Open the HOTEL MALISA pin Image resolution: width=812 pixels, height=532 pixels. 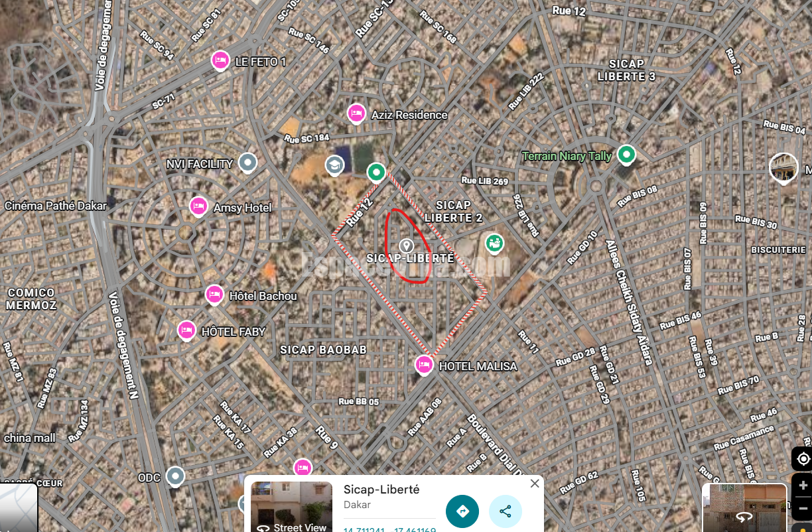[424, 365]
